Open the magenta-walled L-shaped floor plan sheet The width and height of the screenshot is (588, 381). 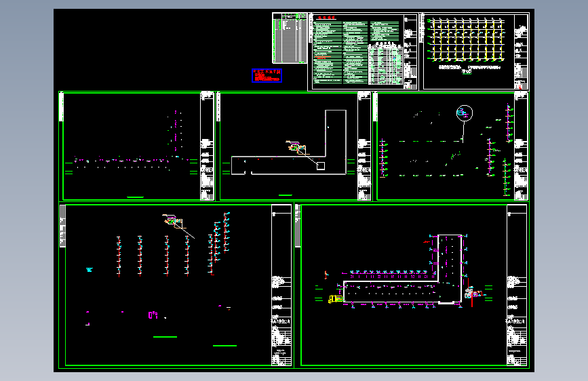coord(412,285)
